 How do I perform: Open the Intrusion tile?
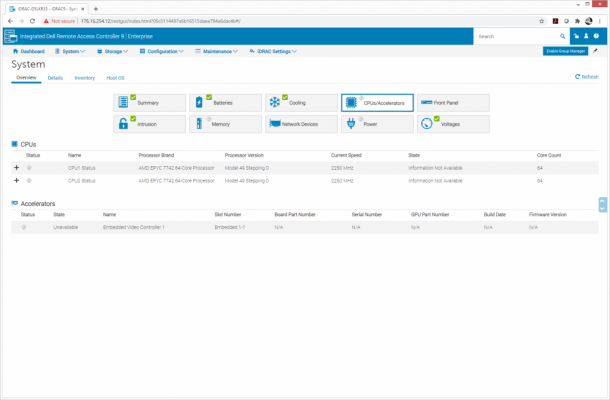149,124
